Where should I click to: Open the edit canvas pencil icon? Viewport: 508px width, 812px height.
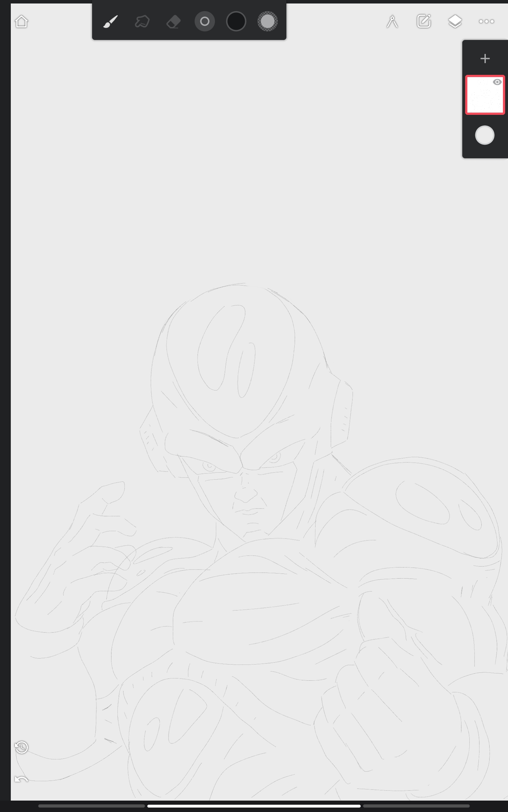tap(424, 21)
